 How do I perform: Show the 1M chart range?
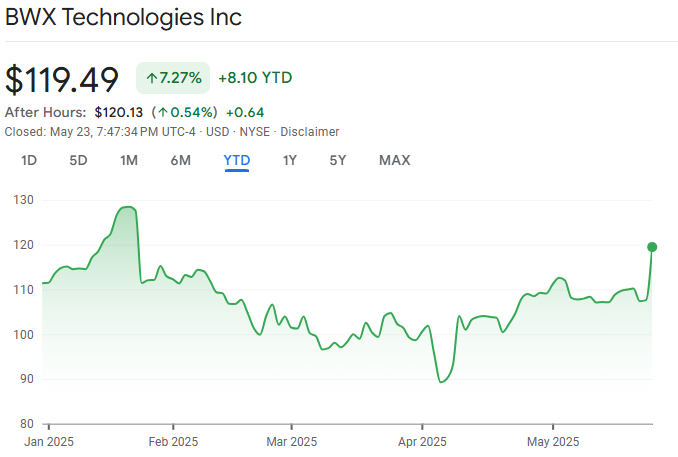[129, 160]
